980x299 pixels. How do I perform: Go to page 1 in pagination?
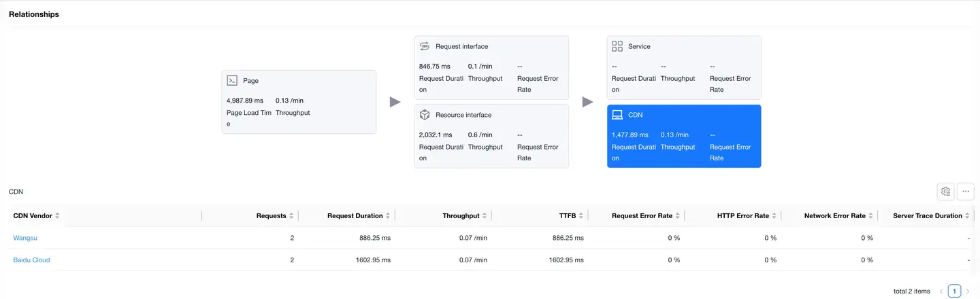click(954, 291)
